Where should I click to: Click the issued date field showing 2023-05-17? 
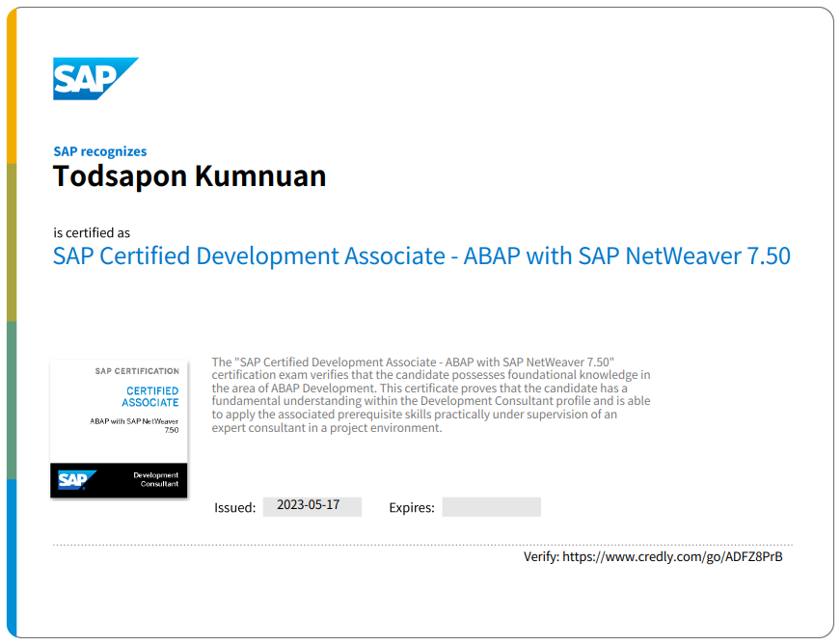(x=312, y=506)
